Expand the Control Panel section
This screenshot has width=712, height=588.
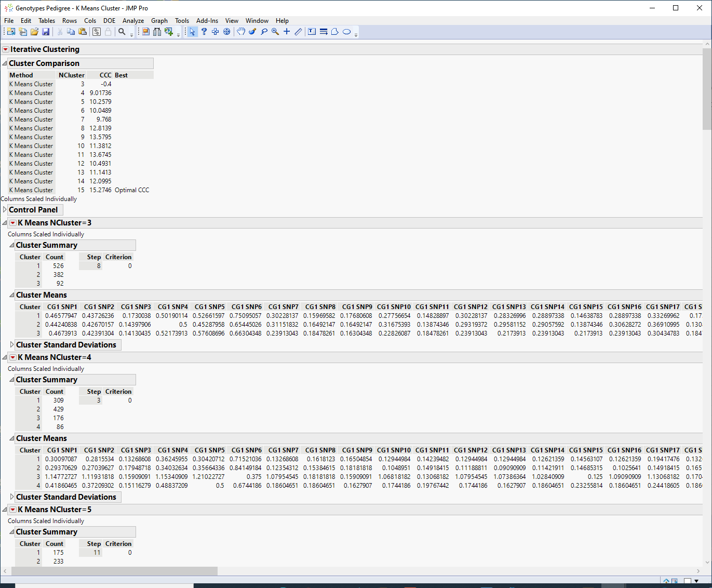tap(5, 210)
